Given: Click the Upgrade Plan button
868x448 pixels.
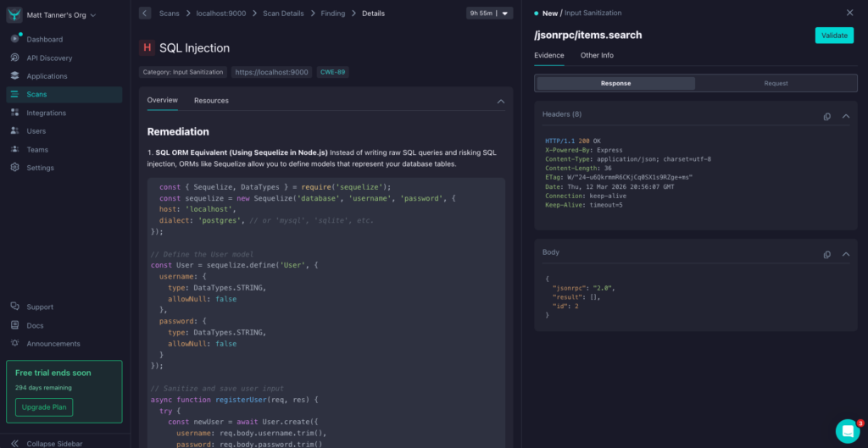Looking at the screenshot, I should point(44,407).
